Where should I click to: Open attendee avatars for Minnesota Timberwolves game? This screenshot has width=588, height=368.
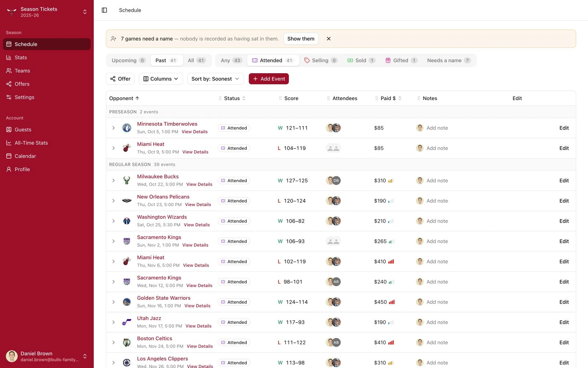click(333, 128)
